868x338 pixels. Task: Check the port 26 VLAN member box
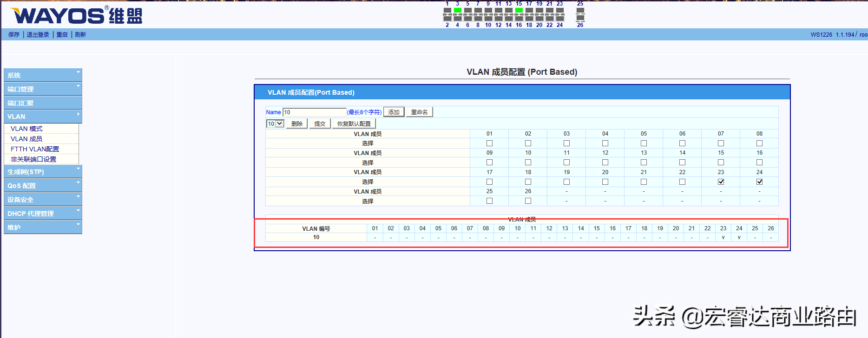tap(528, 201)
